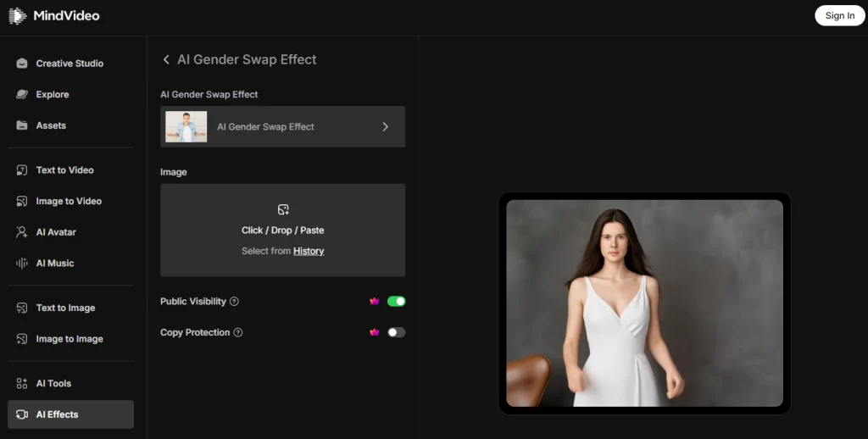Open Image to Video menu item
This screenshot has width=868, height=439.
tap(69, 202)
